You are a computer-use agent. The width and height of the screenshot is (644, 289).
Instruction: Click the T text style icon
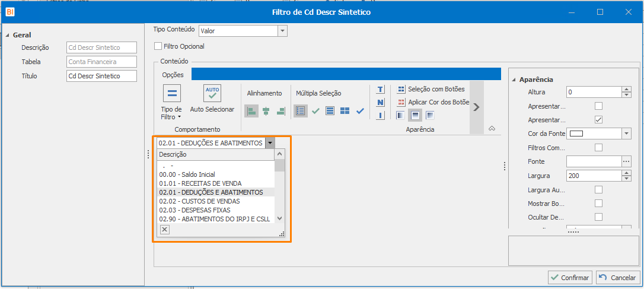point(380,89)
